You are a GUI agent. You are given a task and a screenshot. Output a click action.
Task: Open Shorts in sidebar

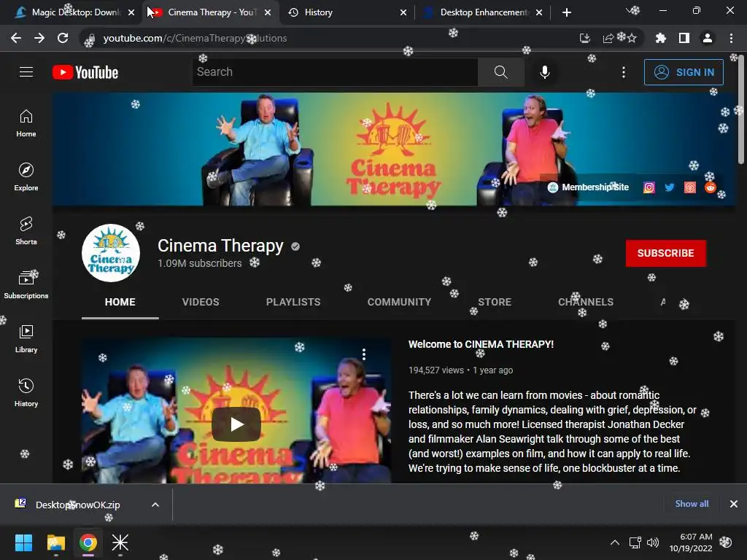(26, 230)
